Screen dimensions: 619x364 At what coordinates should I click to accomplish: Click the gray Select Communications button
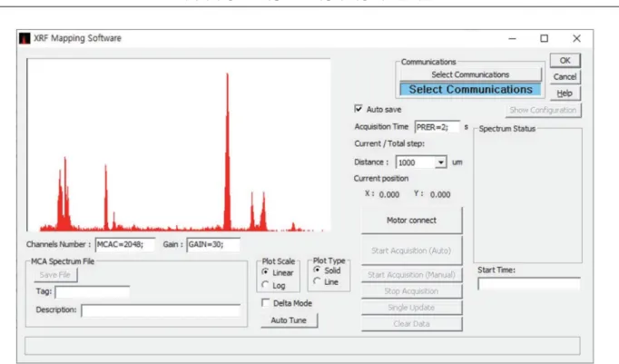(470, 74)
